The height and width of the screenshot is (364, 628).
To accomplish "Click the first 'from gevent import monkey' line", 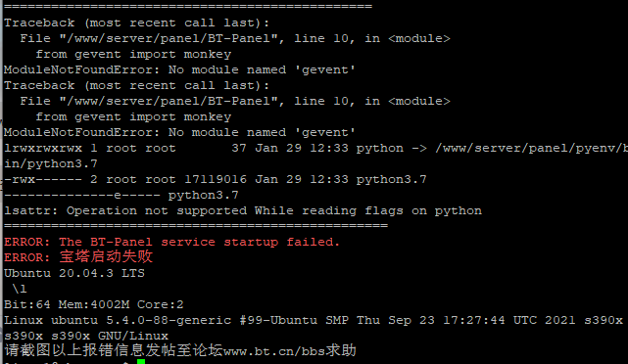I will point(133,55).
